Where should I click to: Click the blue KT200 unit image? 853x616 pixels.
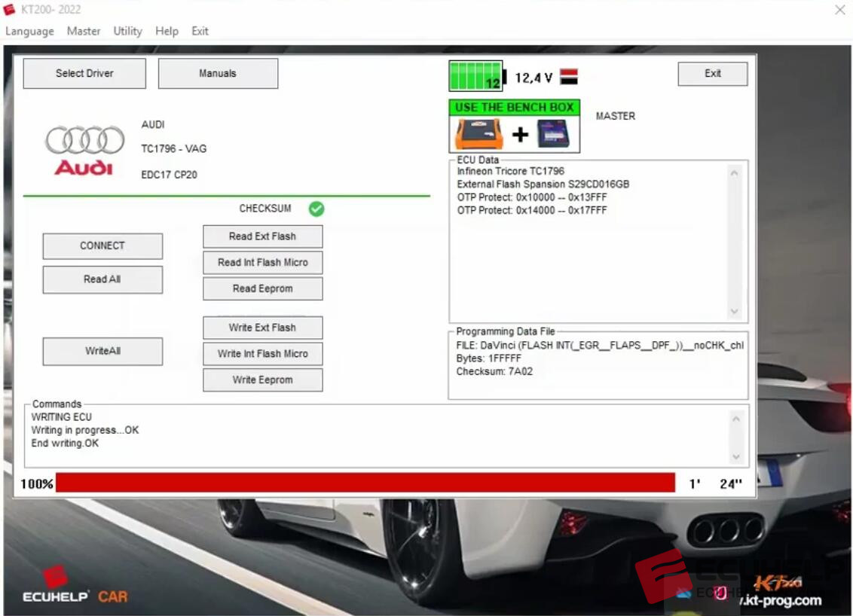(553, 134)
